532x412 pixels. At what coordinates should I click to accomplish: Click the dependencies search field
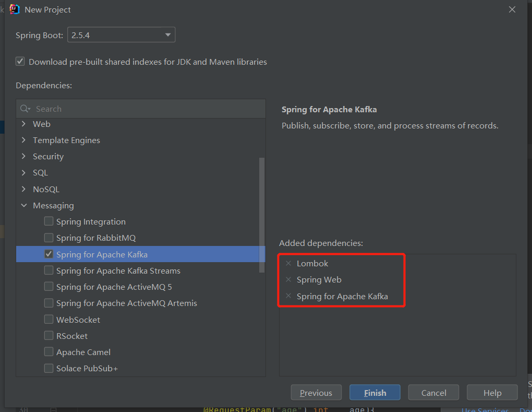[141, 109]
